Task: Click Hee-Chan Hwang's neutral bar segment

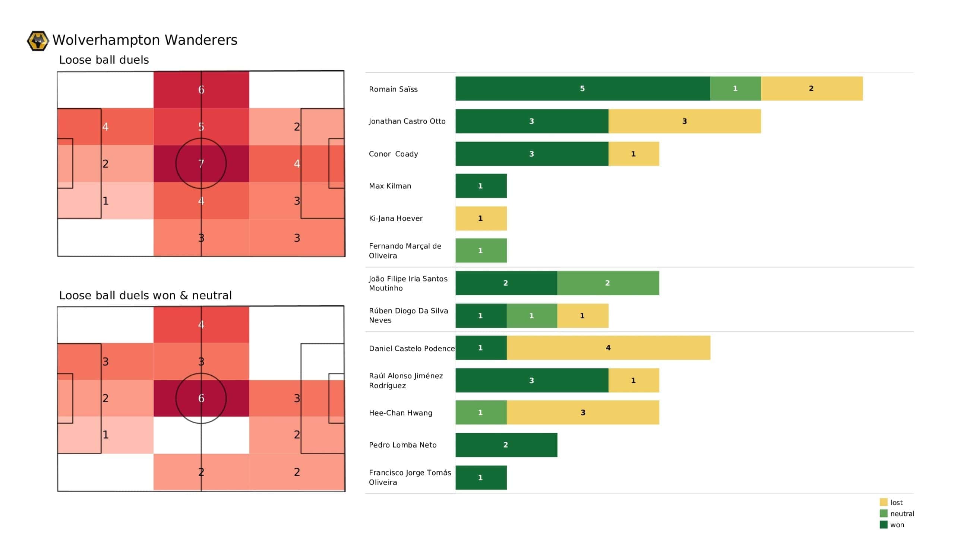Action: click(x=481, y=413)
